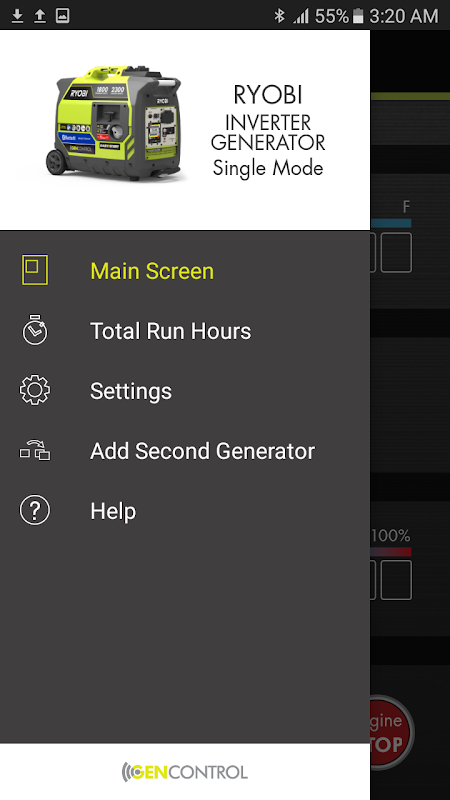
Task: Tap the Main Screen square icon
Action: coord(35,270)
